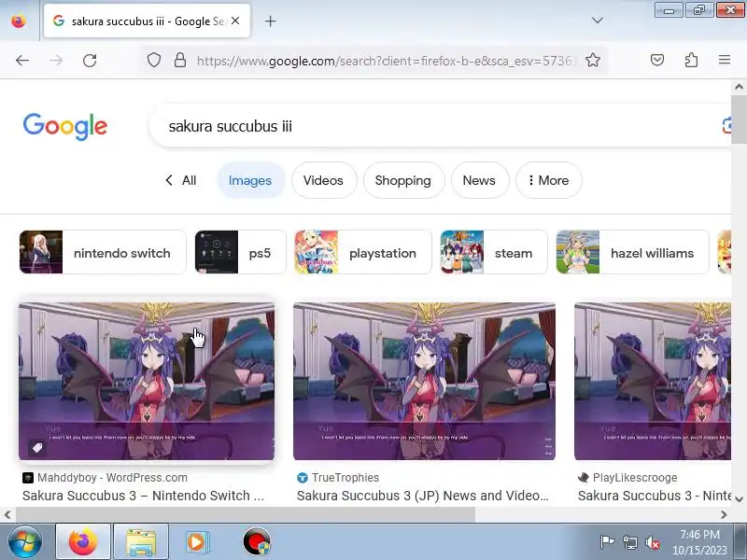
Task: Open the News tab
Action: click(479, 180)
